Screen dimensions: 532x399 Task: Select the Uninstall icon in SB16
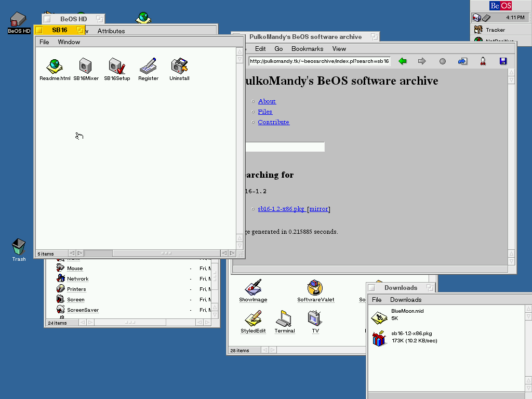click(x=179, y=66)
